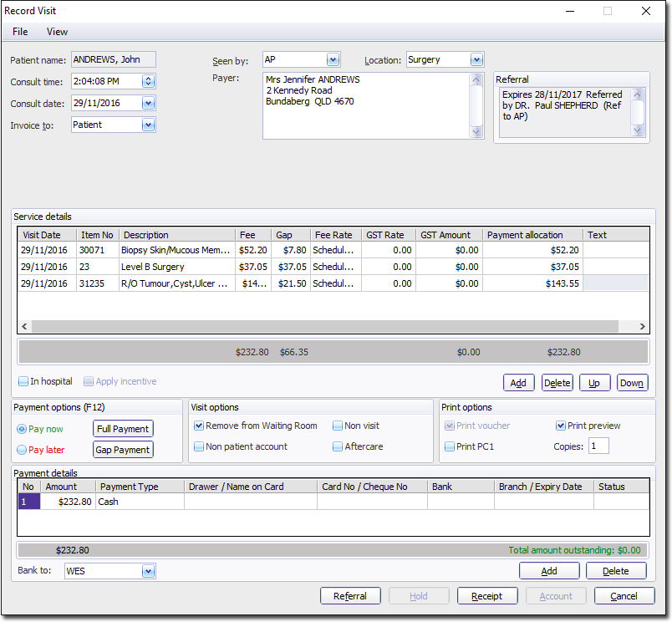Open the Consult date picker
The width and height of the screenshot is (672, 622).
[148, 103]
